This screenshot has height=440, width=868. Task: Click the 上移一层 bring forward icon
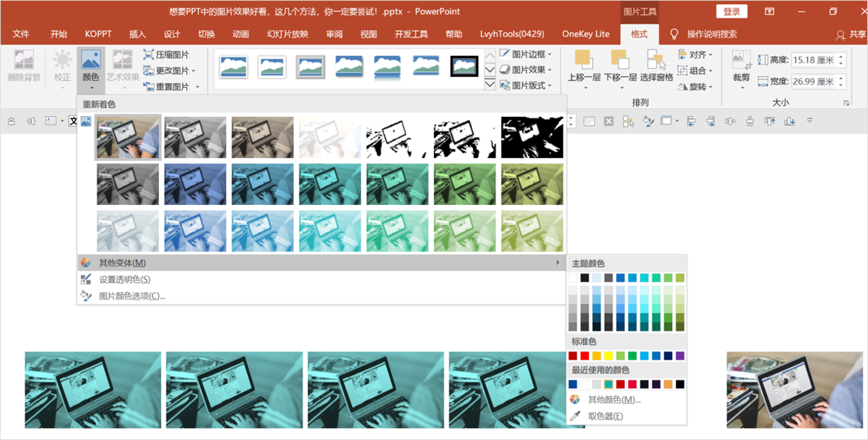582,59
